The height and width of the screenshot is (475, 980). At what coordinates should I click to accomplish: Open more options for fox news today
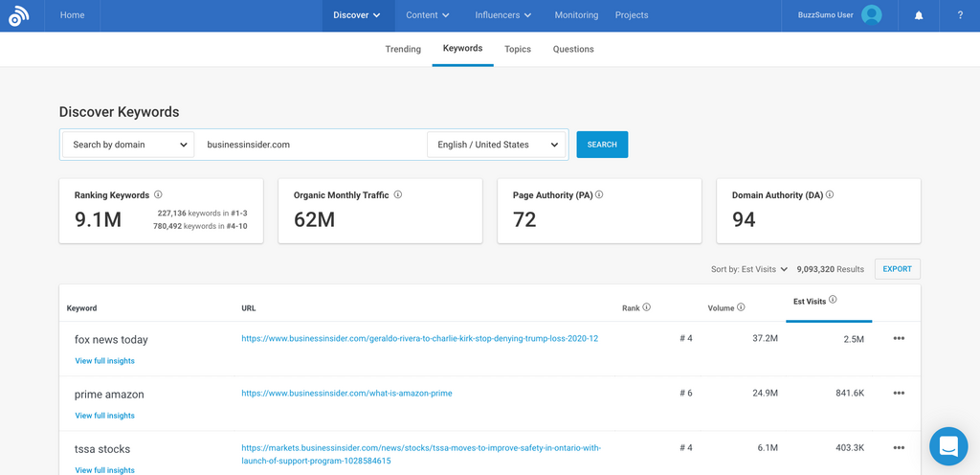tap(899, 338)
